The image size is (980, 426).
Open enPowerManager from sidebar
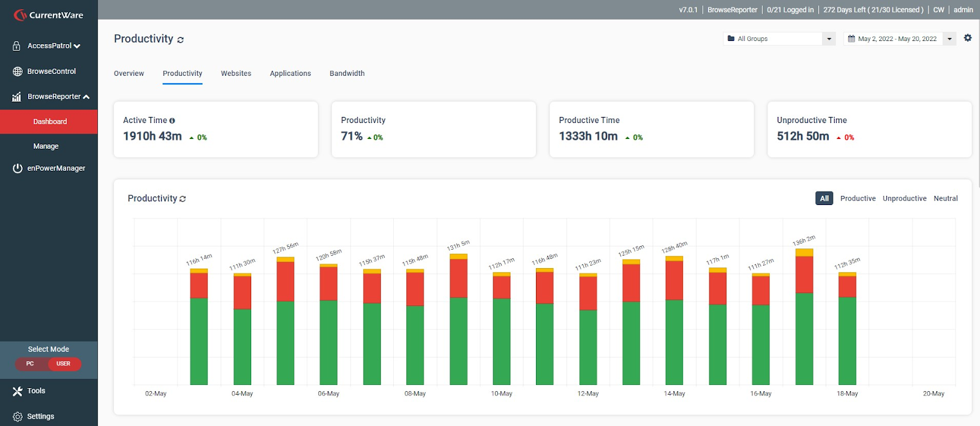click(x=56, y=168)
